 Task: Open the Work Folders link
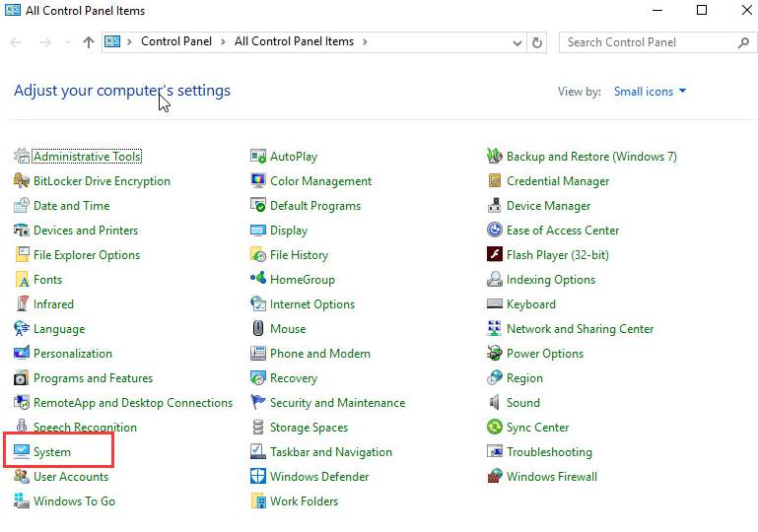(x=304, y=501)
